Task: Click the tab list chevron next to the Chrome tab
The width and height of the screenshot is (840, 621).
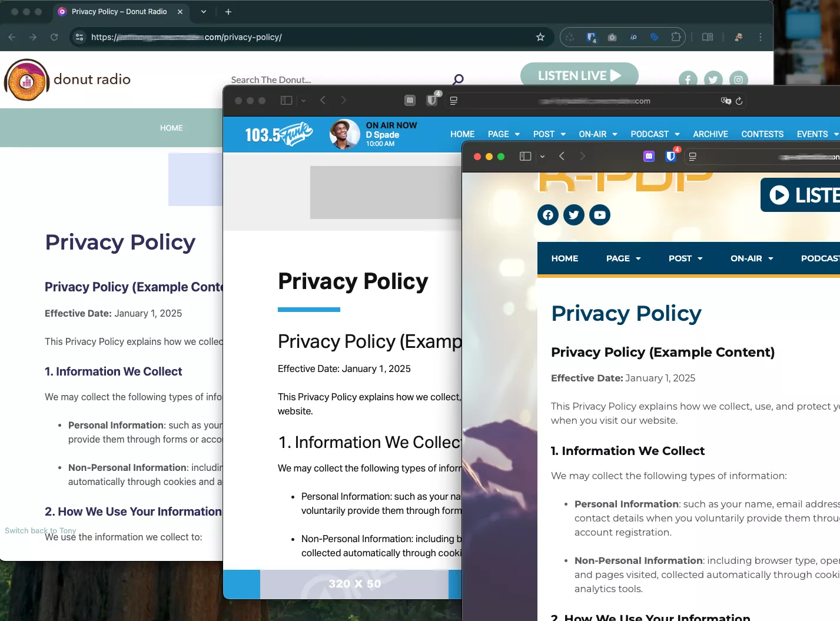Action: pyautogui.click(x=202, y=12)
